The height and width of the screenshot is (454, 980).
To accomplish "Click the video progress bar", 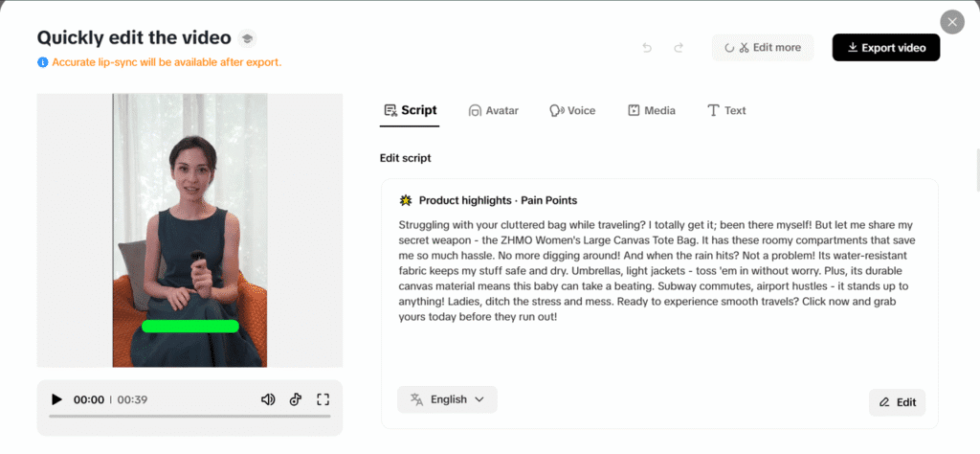I will coord(189,417).
